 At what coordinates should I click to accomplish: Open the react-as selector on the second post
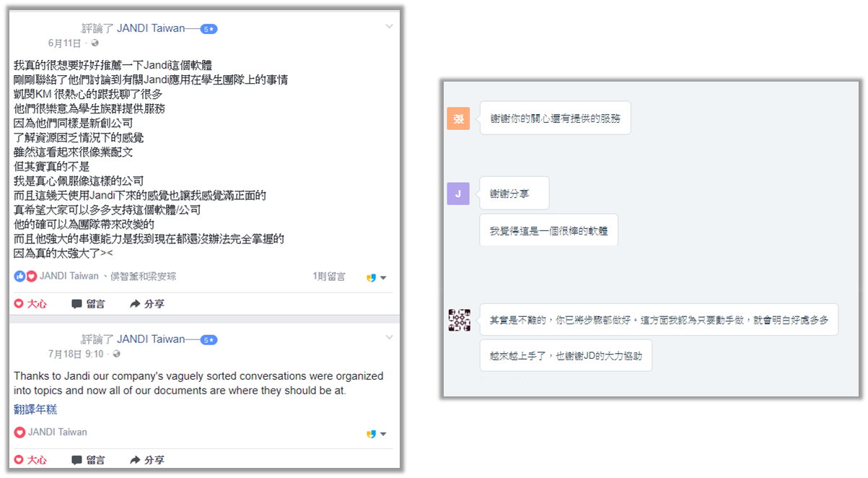[x=376, y=433]
